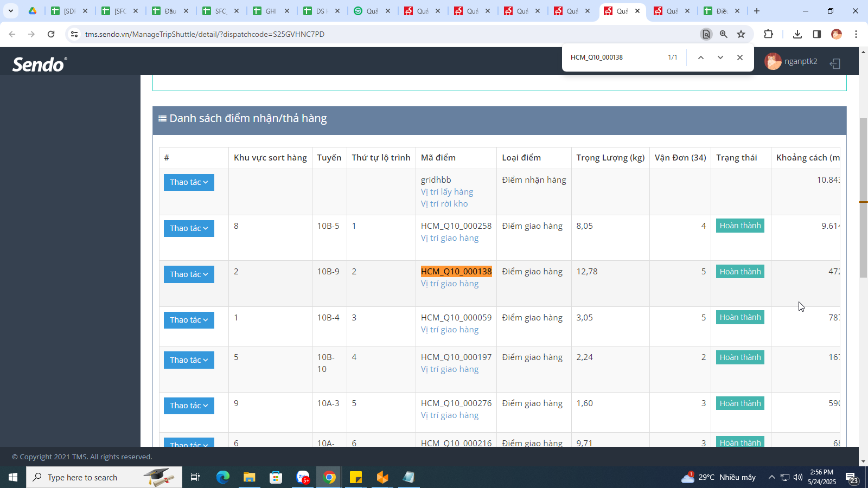
Task: Go to next find result arrow
Action: click(720, 57)
